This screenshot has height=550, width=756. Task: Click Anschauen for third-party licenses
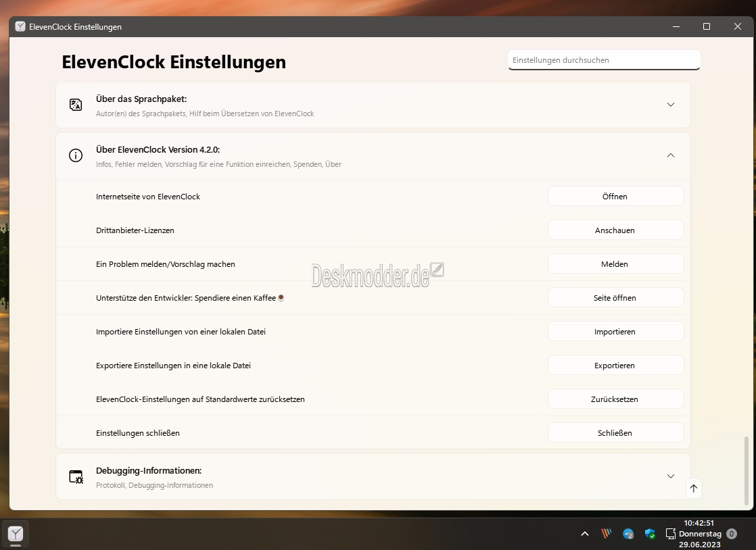(616, 230)
